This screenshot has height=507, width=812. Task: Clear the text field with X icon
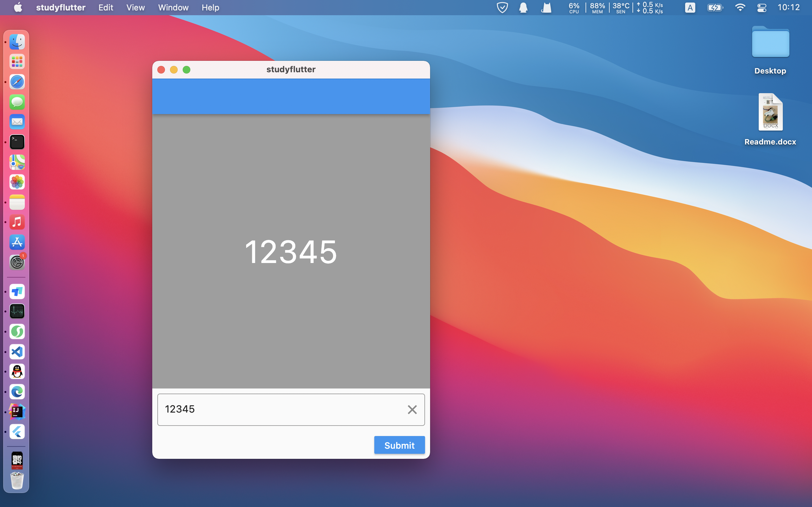click(x=412, y=409)
